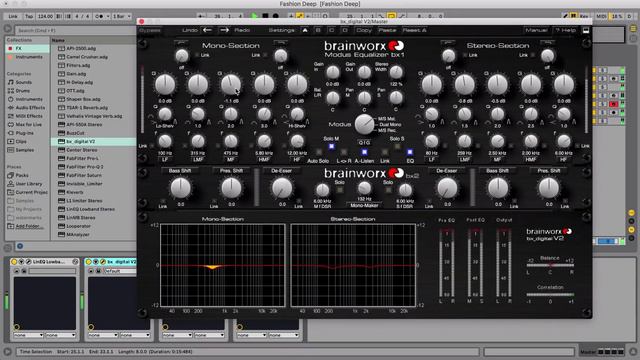Open the 1 Bar quantization dropdown
Screen dimensions: 640x360
pos(122,16)
